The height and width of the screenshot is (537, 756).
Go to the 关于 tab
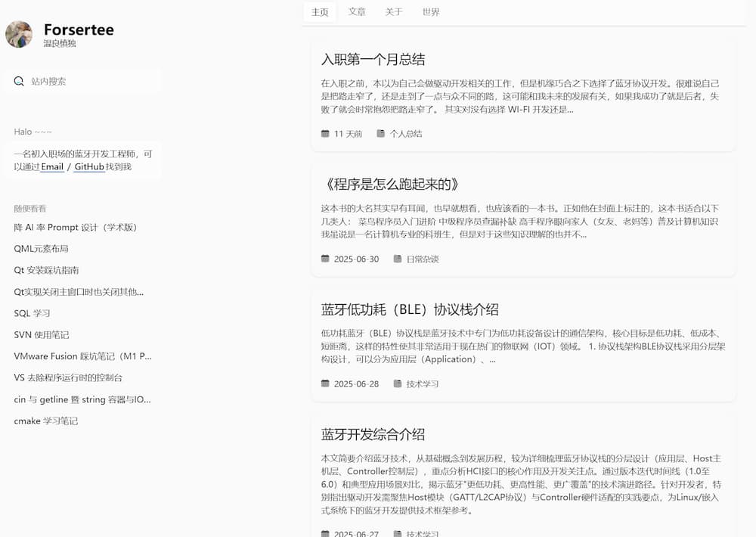[x=394, y=12]
